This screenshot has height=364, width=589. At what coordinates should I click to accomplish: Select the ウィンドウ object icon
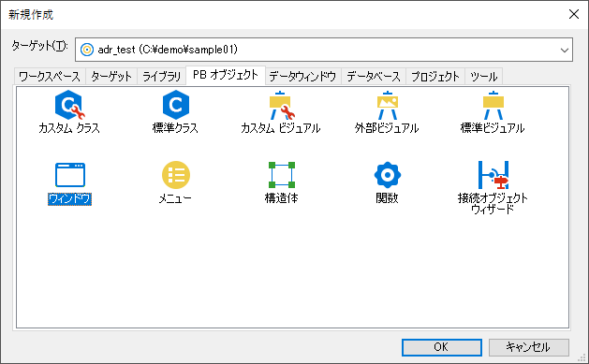[x=70, y=175]
